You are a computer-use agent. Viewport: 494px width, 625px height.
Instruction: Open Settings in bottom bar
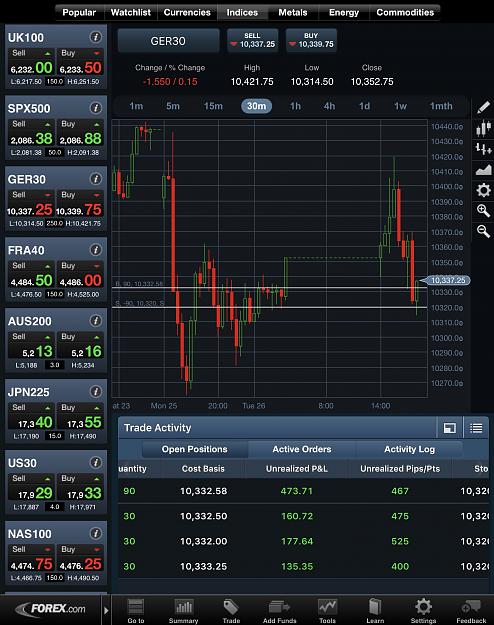[423, 611]
